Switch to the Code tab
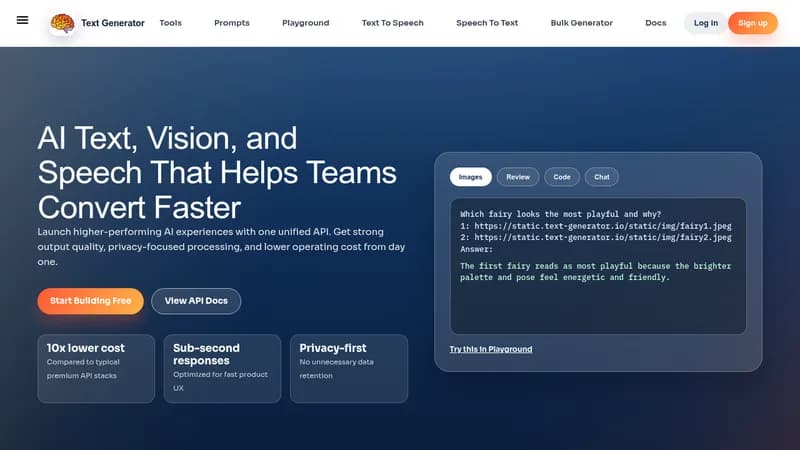This screenshot has width=800, height=450. coord(562,177)
